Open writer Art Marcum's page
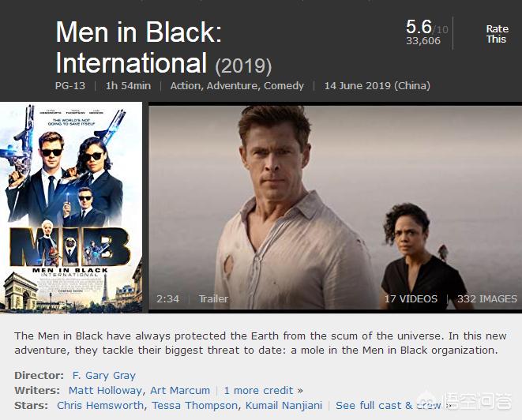 180,390
